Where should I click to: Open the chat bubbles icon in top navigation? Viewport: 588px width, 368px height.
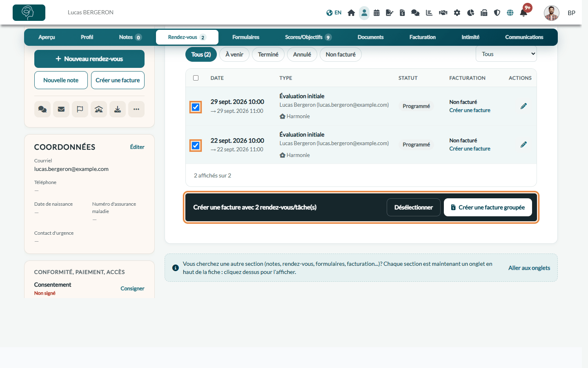(415, 13)
